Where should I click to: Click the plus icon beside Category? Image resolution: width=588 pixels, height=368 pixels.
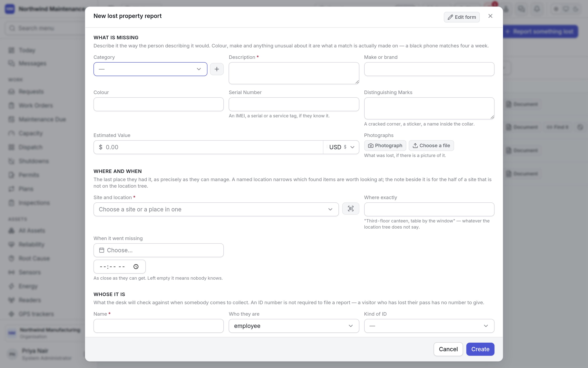(216, 69)
